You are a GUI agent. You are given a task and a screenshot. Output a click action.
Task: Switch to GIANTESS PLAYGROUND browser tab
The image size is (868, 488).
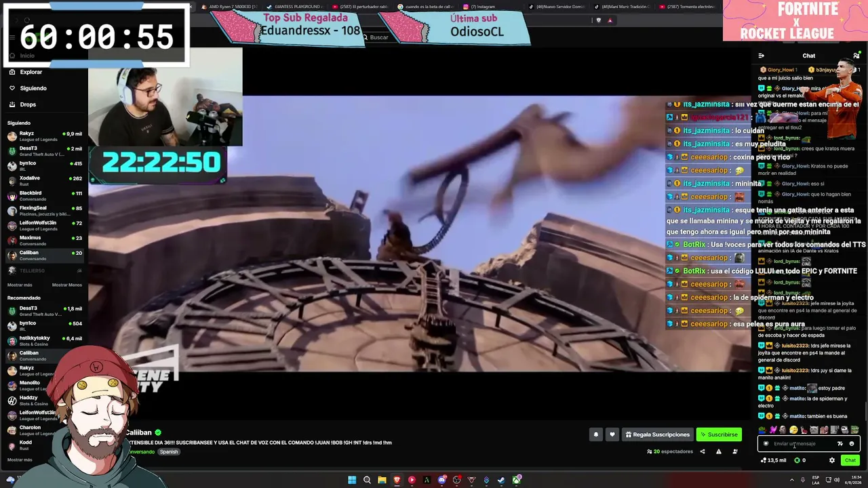click(295, 7)
